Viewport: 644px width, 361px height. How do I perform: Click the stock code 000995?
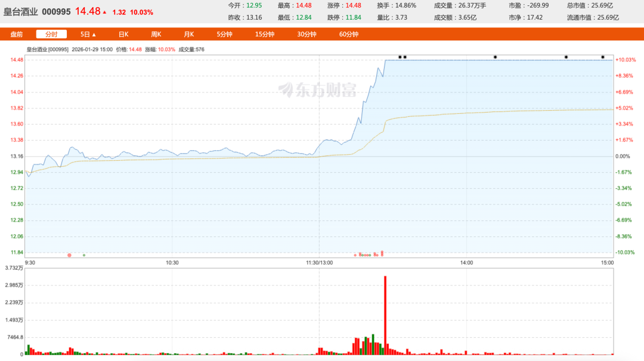click(56, 12)
